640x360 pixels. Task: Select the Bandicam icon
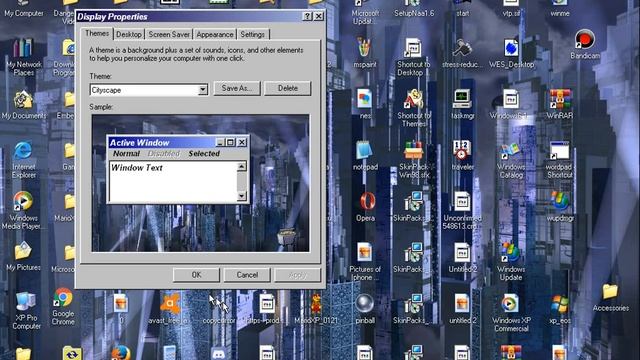point(584,44)
